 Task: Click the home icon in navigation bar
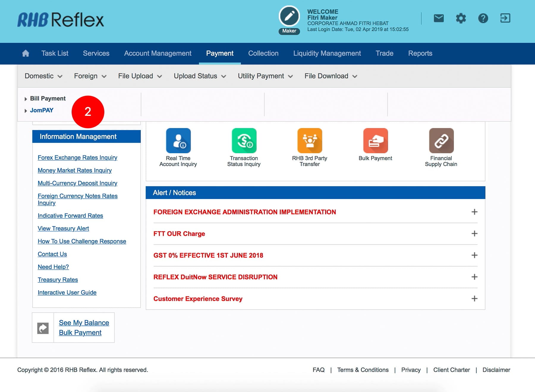(26, 53)
